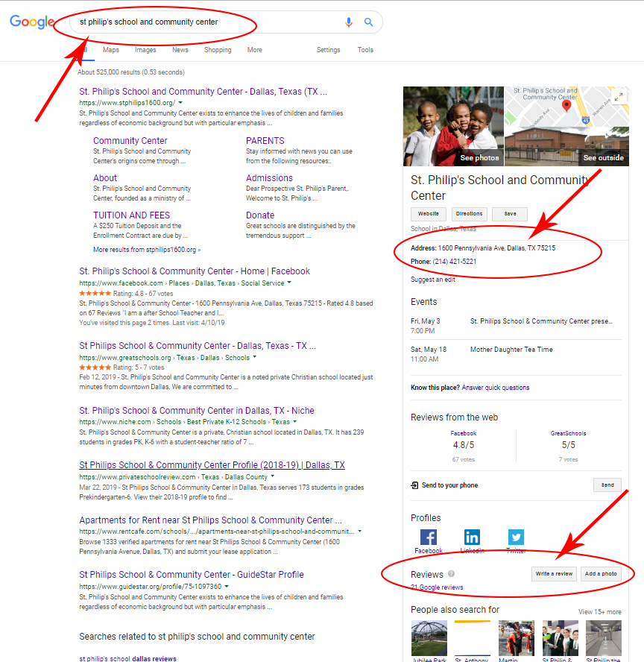Image resolution: width=644 pixels, height=662 pixels.
Task: Click More results from stphilips1600.org
Action: [146, 250]
